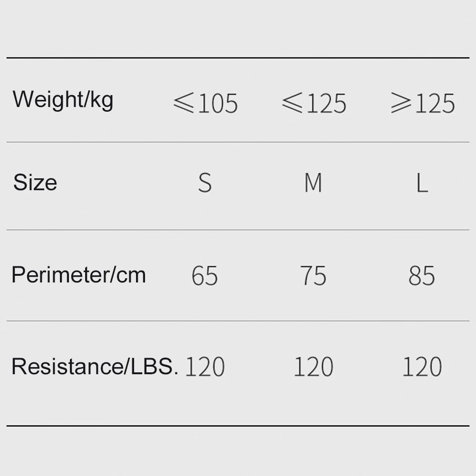
Task: Click the Resistance/LBS. row label
Action: pyautogui.click(x=95, y=367)
